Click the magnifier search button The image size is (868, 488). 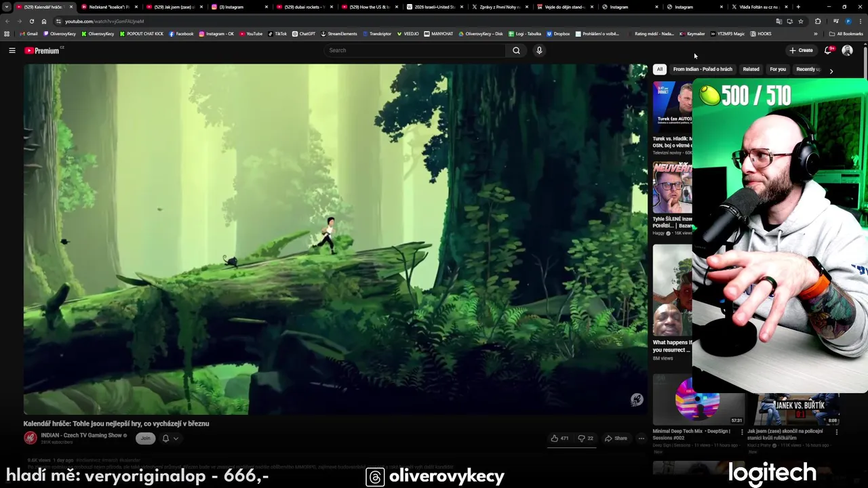[516, 50]
